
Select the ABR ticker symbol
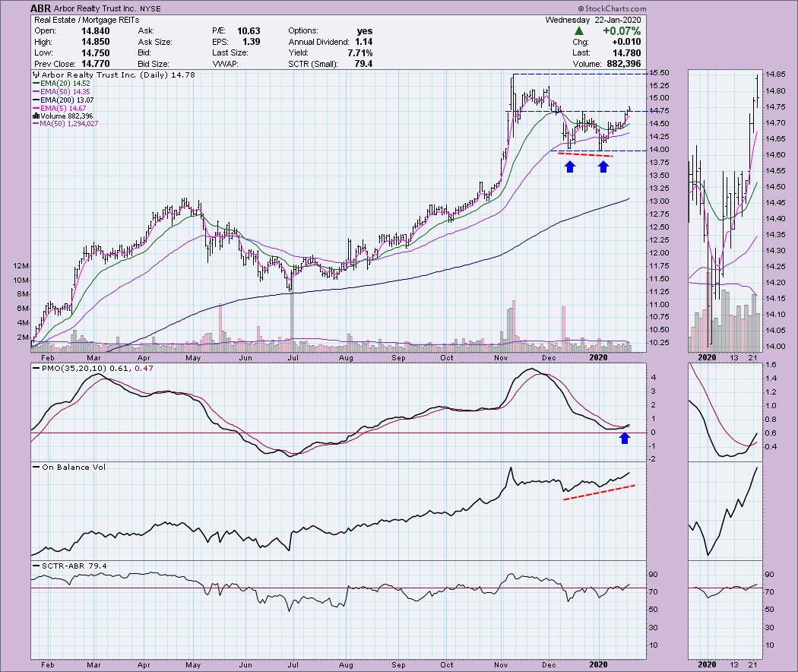(40, 8)
